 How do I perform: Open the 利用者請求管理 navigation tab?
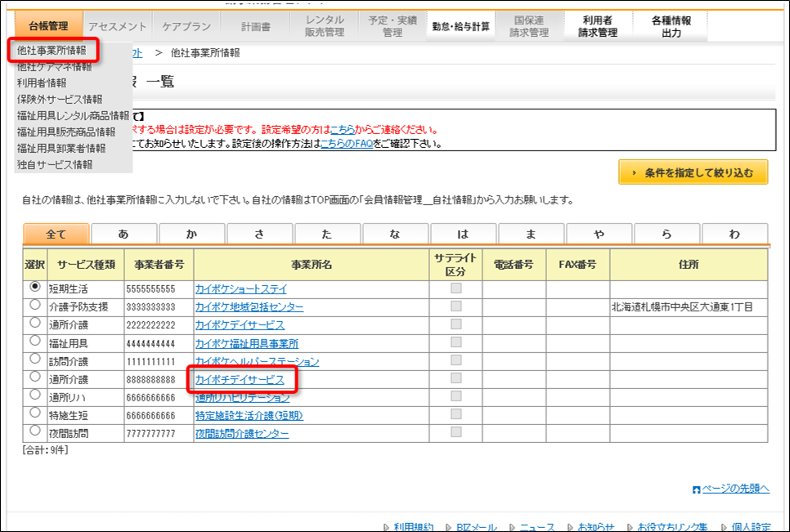pyautogui.click(x=598, y=26)
